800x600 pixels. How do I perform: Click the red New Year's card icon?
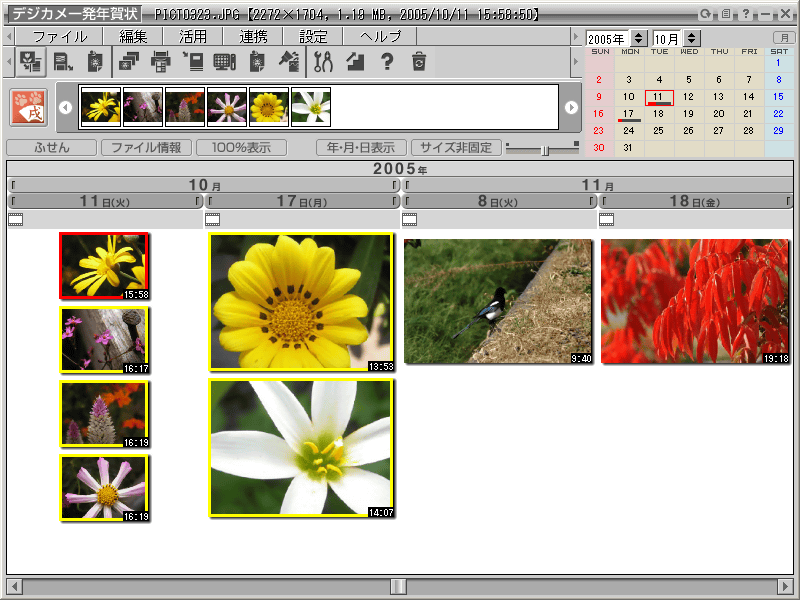[27, 107]
